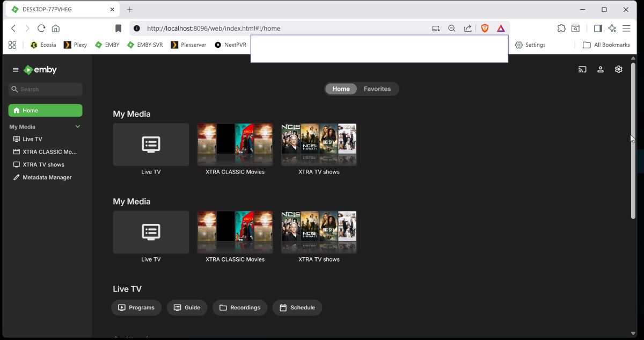Open Brave Rewards triangle icon
Viewport: 644px width, 340px height.
[501, 28]
